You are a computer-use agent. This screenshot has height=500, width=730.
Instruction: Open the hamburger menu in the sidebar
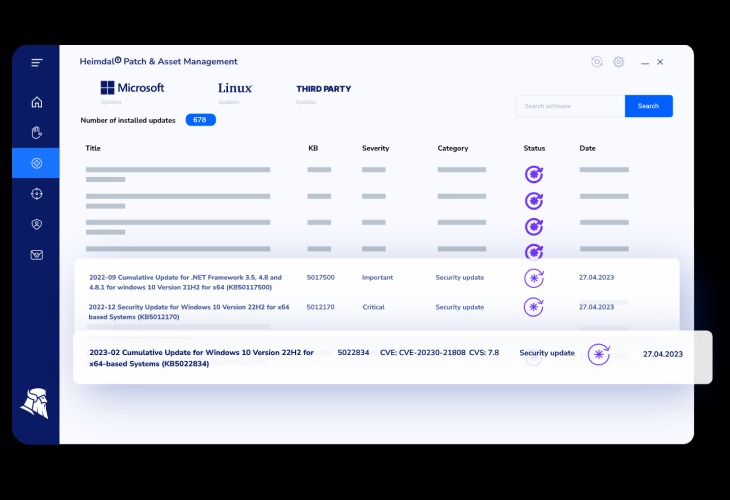point(37,62)
